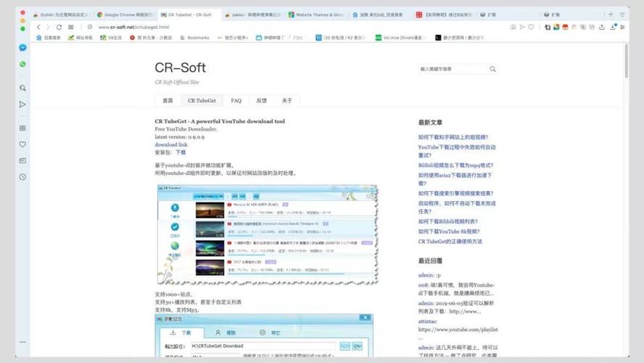
Task: Open the Vol.moe Kindle bookmark
Action: click(399, 38)
